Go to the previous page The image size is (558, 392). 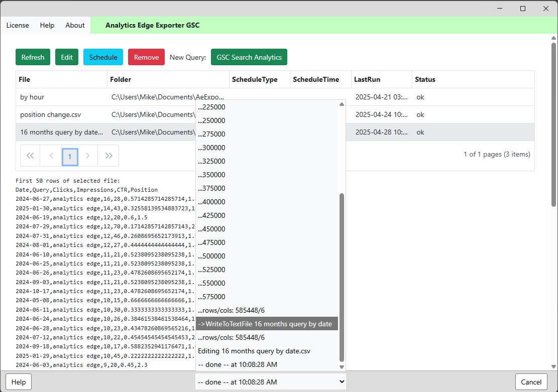[x=51, y=156]
